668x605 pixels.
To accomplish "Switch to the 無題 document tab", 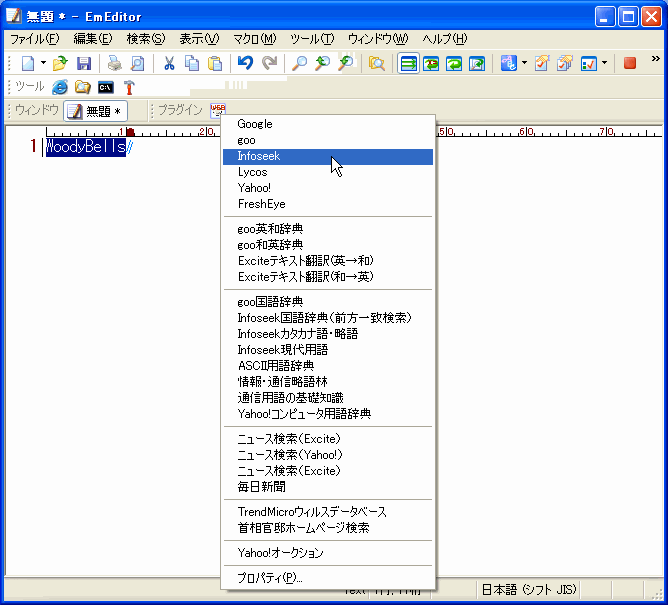I will tap(94, 111).
